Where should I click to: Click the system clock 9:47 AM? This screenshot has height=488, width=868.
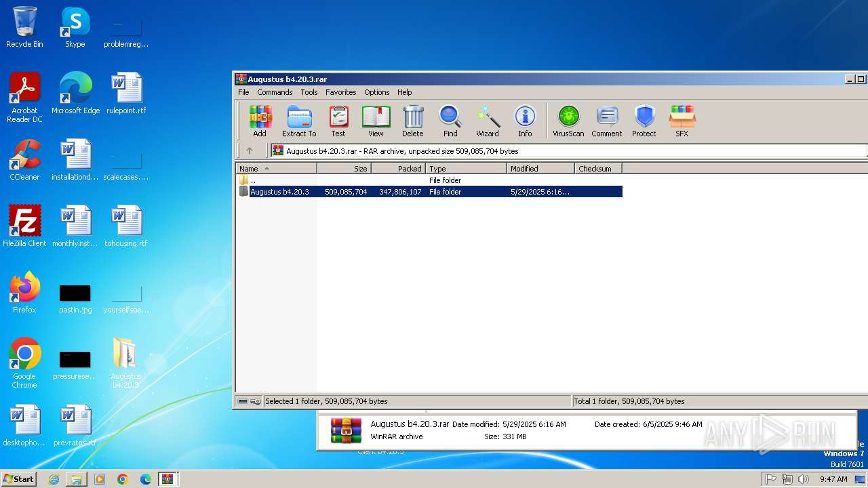tap(833, 479)
